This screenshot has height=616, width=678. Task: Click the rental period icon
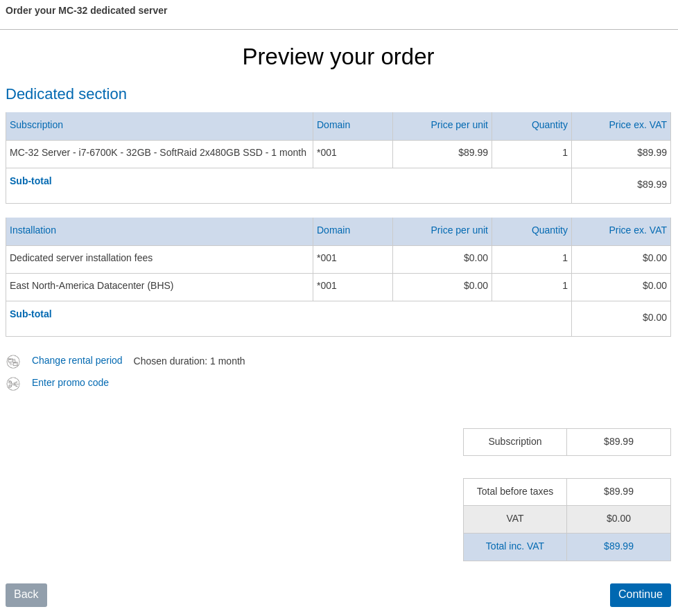coord(13,362)
